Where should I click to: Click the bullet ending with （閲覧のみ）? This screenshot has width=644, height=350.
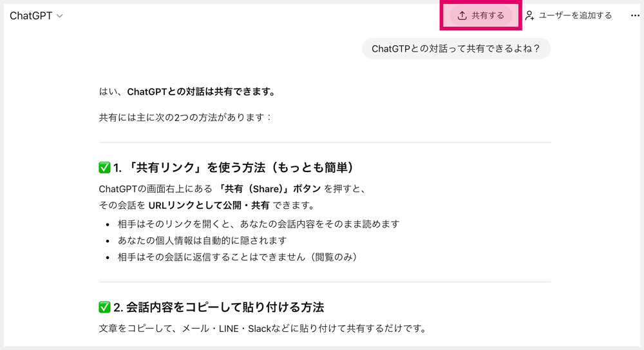(x=237, y=257)
